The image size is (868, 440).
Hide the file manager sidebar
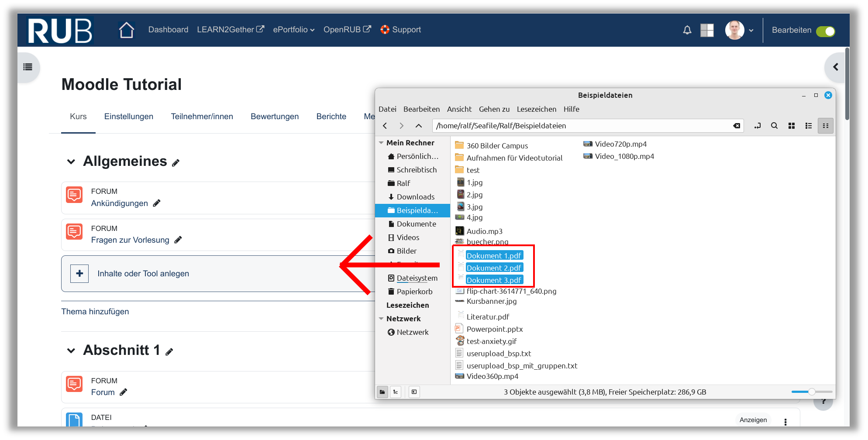point(414,392)
